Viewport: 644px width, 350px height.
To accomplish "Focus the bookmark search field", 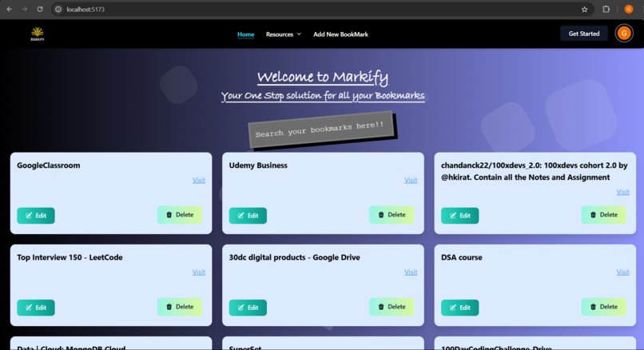I will (320, 129).
